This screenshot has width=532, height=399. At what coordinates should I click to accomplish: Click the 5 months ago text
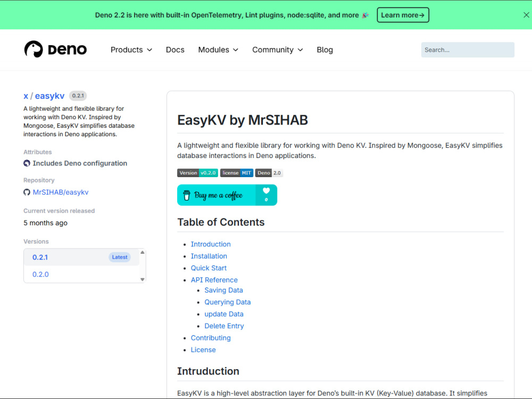click(45, 223)
